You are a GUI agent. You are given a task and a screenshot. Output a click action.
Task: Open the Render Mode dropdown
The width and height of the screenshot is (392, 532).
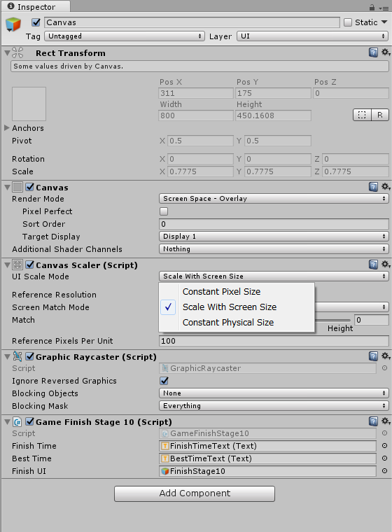point(274,199)
